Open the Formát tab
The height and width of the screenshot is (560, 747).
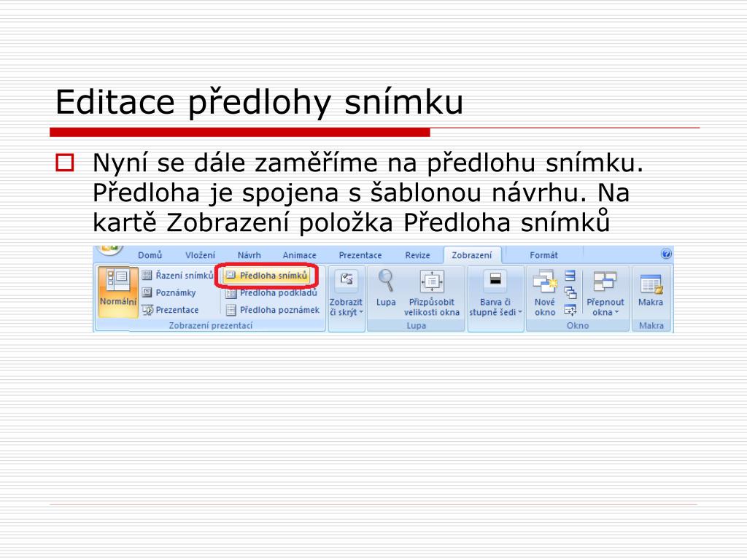(543, 255)
